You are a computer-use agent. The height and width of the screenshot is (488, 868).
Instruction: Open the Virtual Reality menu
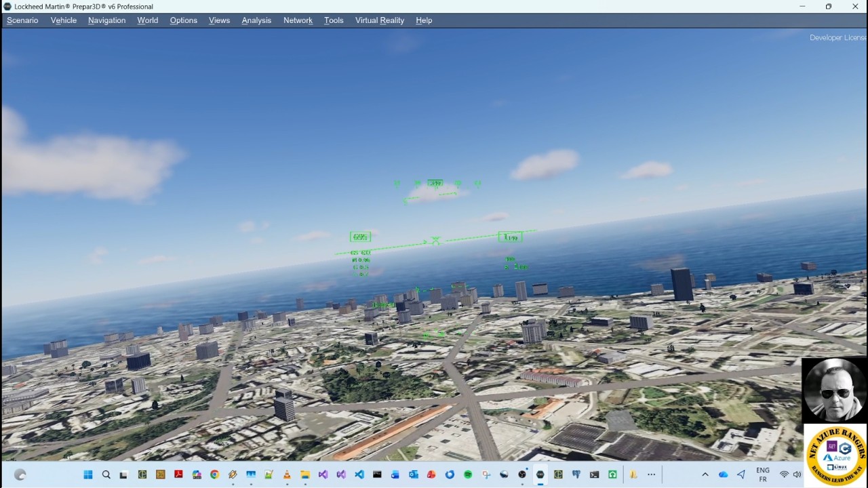tap(380, 20)
